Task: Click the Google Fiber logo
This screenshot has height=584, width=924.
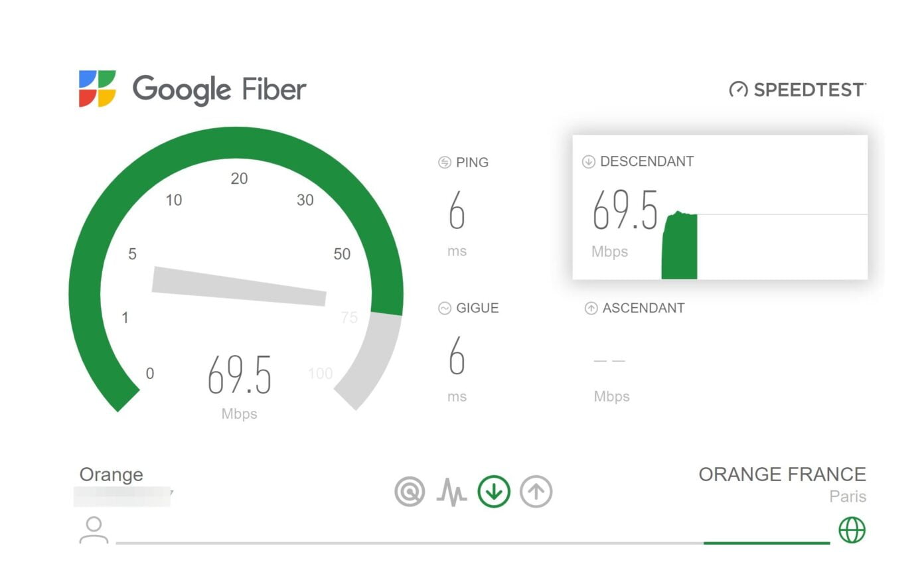Action: coord(193,89)
